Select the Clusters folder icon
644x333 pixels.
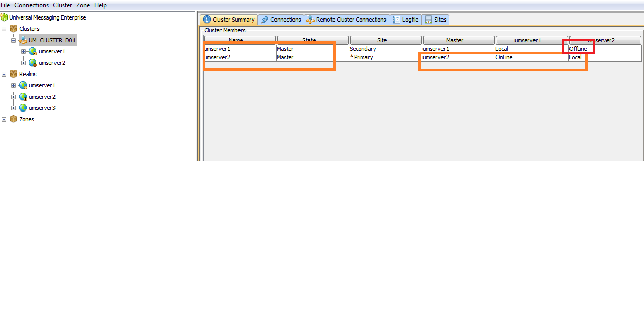click(13, 29)
